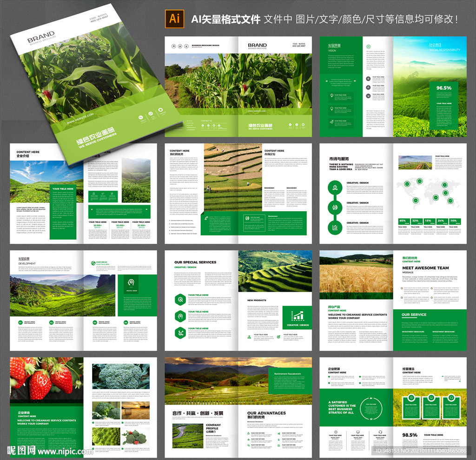Click the small green podium people icon
Screen dimensions: 476x460
click(x=250, y=337)
